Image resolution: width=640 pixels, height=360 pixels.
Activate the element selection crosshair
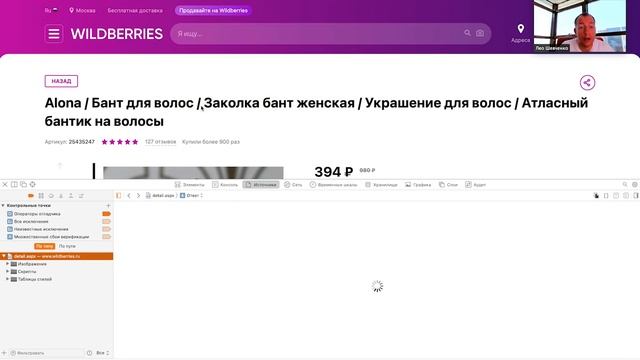pyautogui.click(x=33, y=184)
